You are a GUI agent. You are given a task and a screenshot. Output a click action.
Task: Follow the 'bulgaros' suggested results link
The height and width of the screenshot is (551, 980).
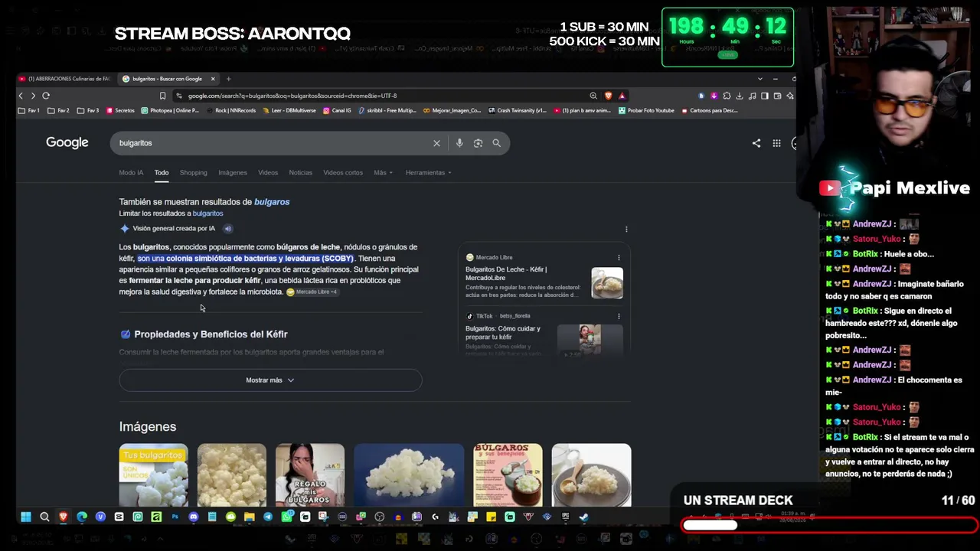pyautogui.click(x=272, y=202)
